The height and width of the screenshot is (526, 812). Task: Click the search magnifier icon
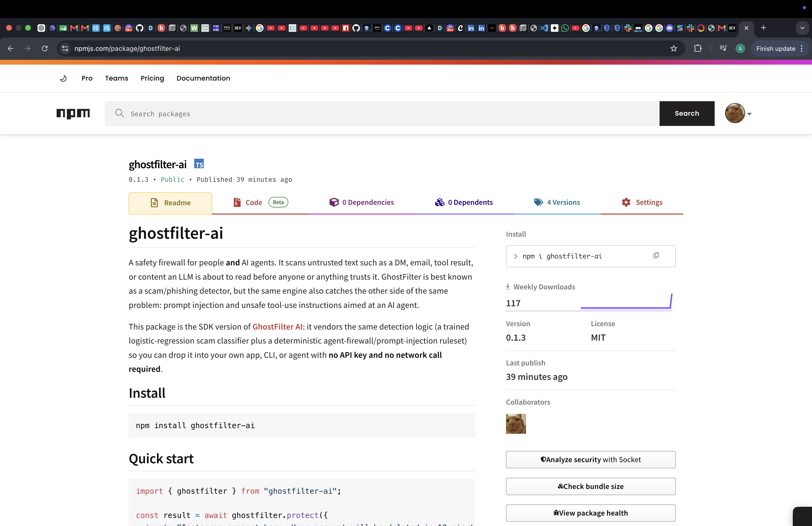[119, 113]
